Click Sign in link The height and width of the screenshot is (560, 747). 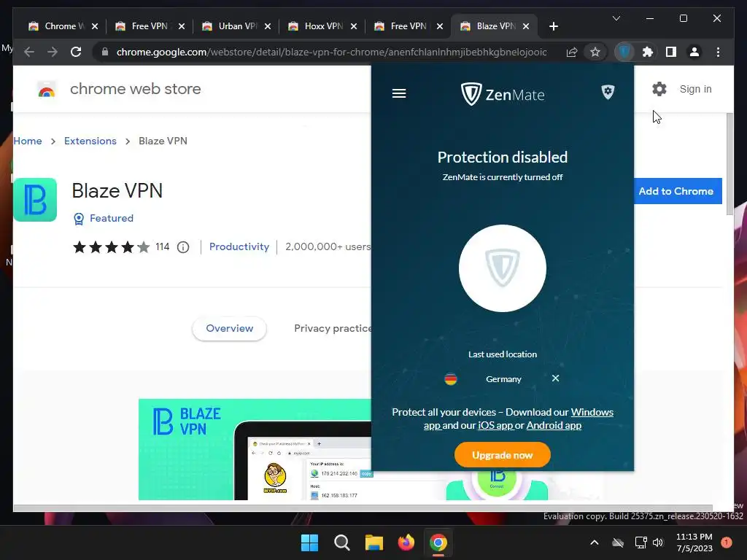pos(695,89)
